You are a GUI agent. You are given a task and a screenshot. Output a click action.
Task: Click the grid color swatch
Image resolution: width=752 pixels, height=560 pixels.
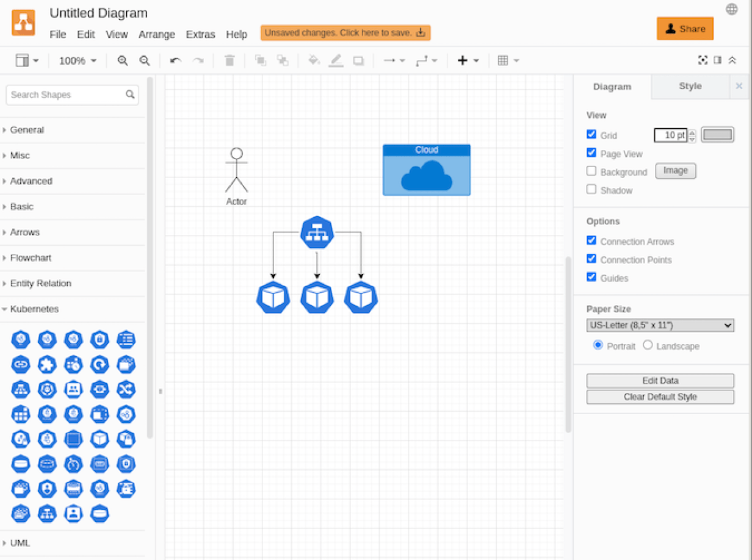click(x=717, y=134)
